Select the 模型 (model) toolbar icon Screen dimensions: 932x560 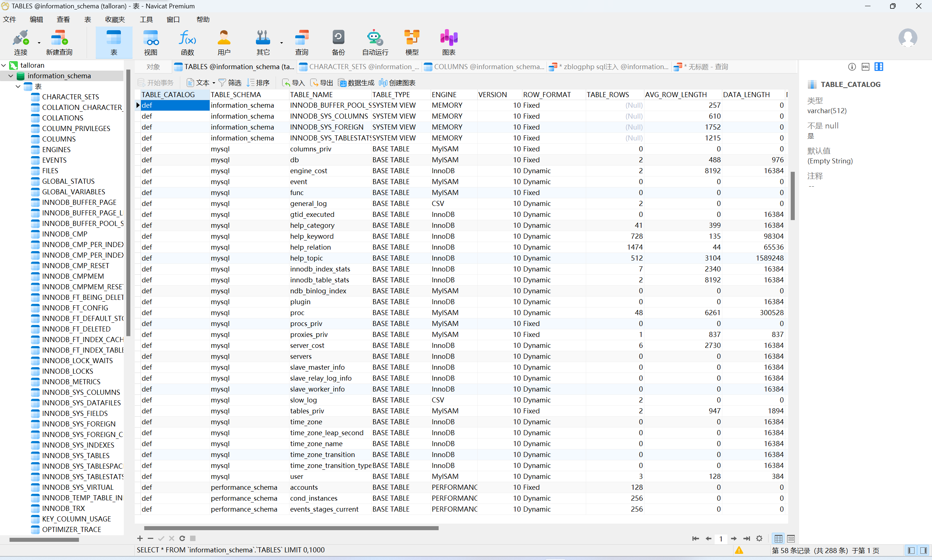pos(411,42)
